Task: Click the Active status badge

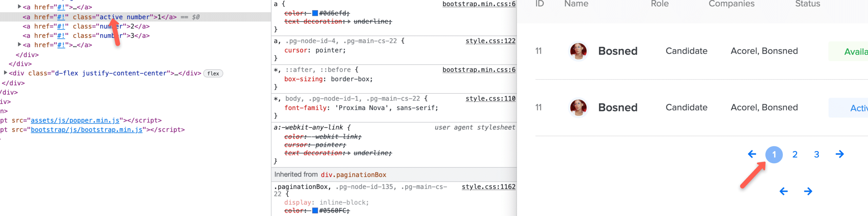Action: 848,108
